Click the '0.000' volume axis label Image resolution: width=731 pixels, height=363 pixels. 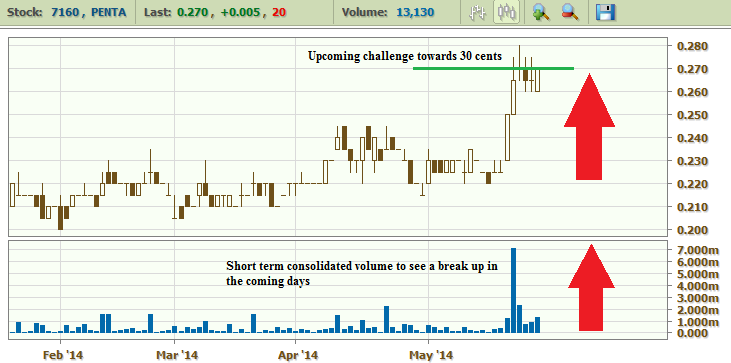pyautogui.click(x=693, y=333)
